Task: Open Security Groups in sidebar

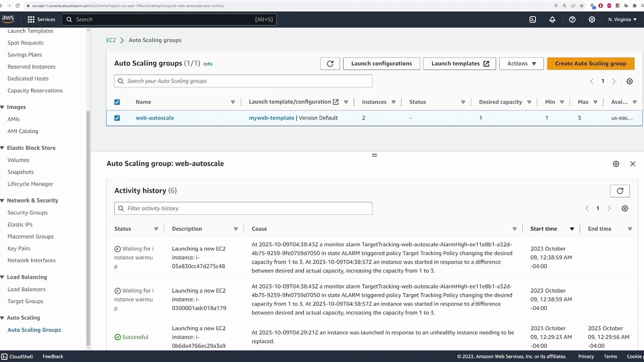Action: pos(28,213)
